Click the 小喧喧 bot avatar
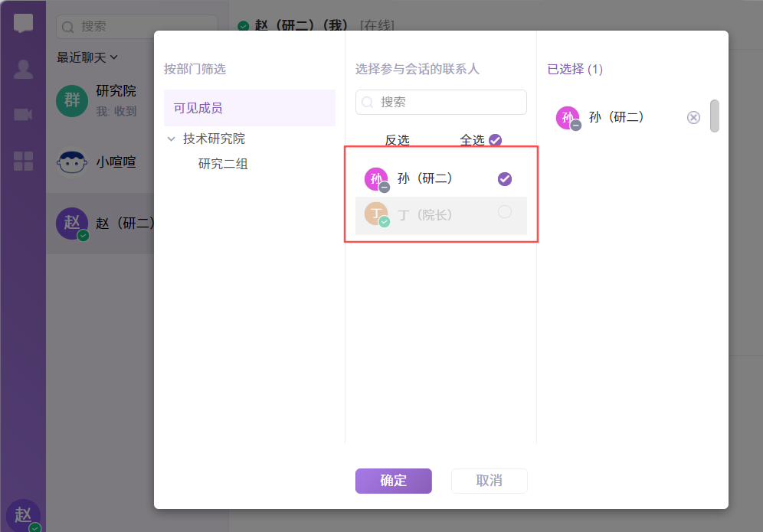The image size is (763, 532). click(x=72, y=162)
